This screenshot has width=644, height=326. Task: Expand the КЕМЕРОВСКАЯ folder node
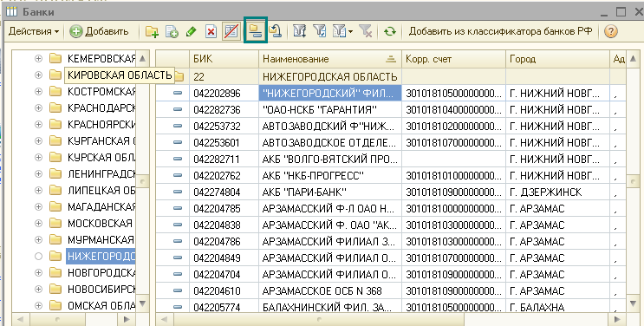[x=38, y=58]
